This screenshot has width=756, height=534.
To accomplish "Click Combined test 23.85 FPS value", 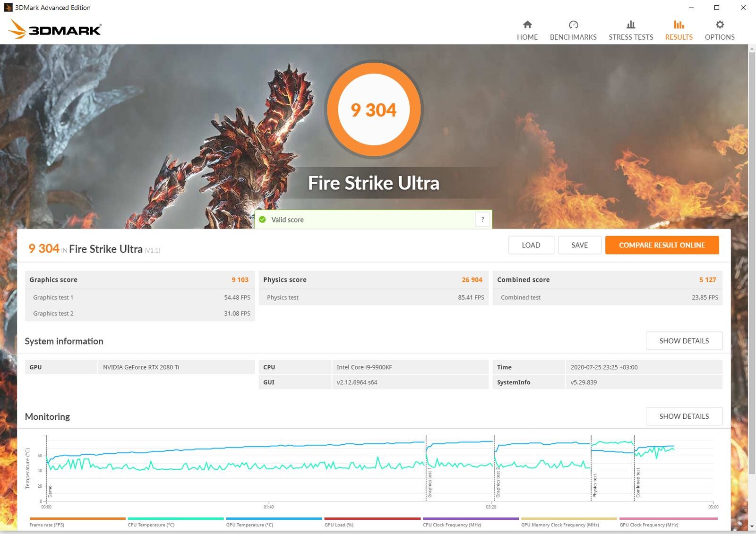I will tap(705, 297).
